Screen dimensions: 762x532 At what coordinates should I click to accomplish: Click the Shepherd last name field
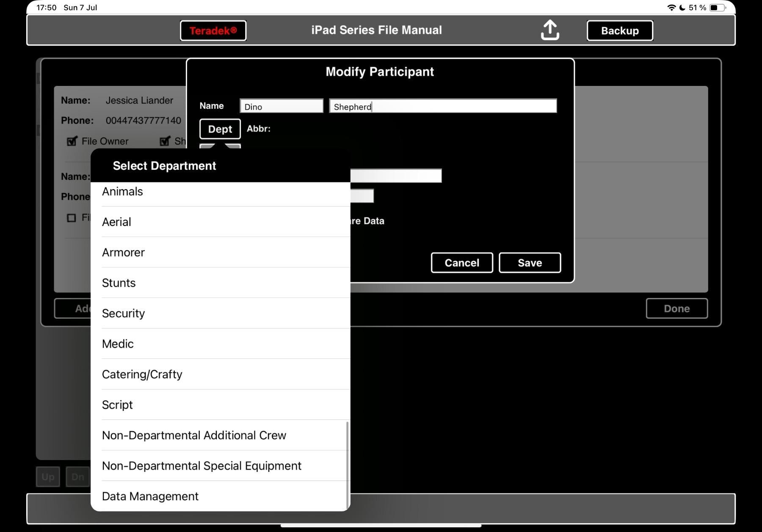point(443,106)
